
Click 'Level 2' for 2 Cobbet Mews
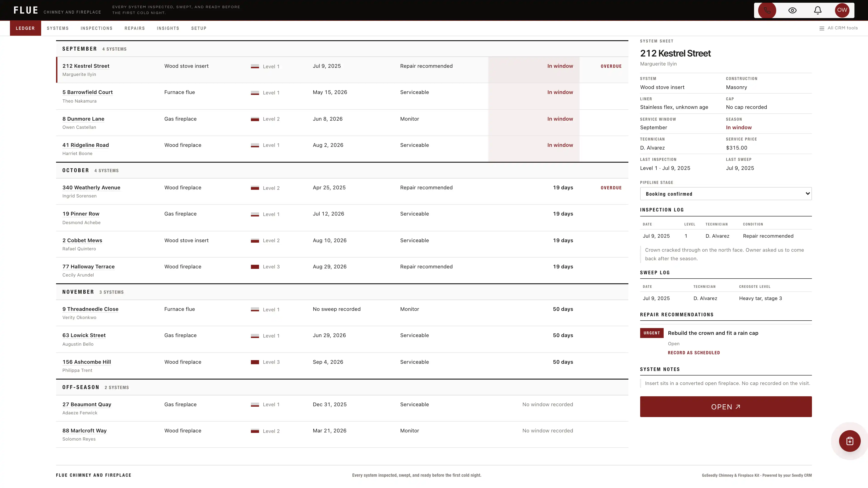pos(271,240)
